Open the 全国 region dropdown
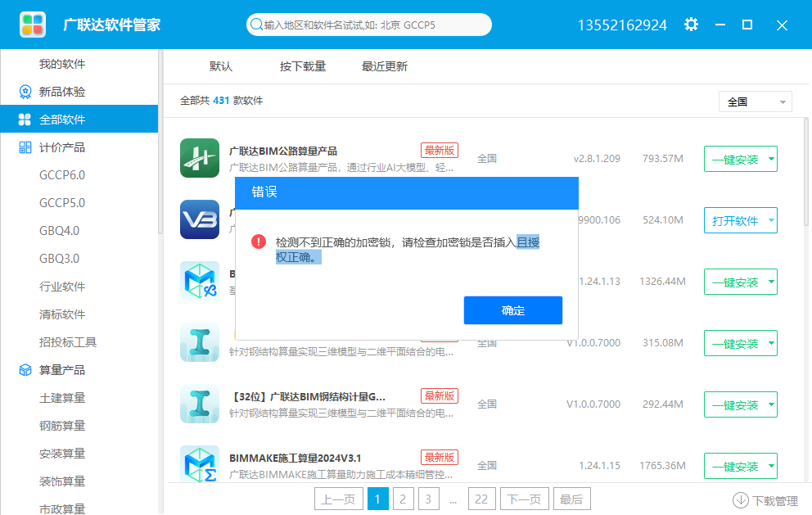The width and height of the screenshot is (812, 515). click(755, 102)
